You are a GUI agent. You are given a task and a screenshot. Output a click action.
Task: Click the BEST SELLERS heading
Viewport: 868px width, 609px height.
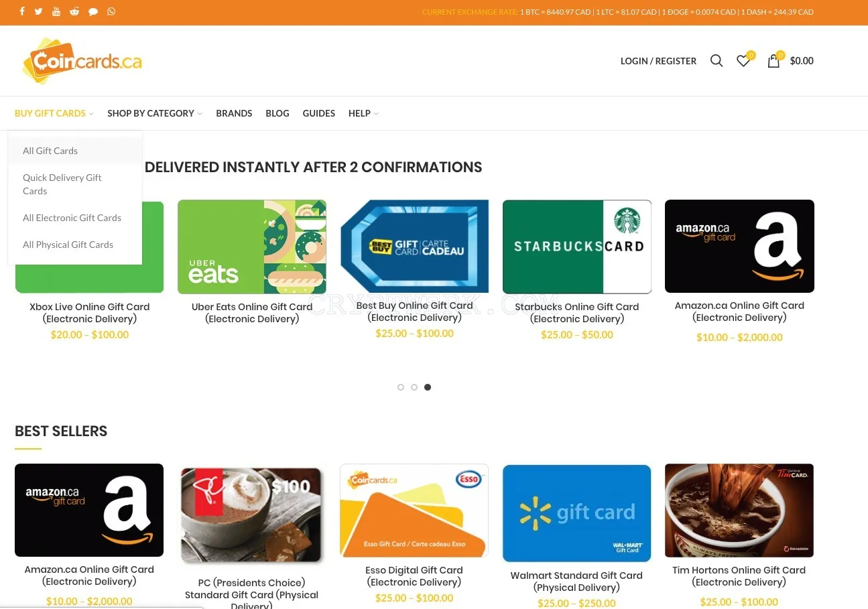(x=61, y=431)
